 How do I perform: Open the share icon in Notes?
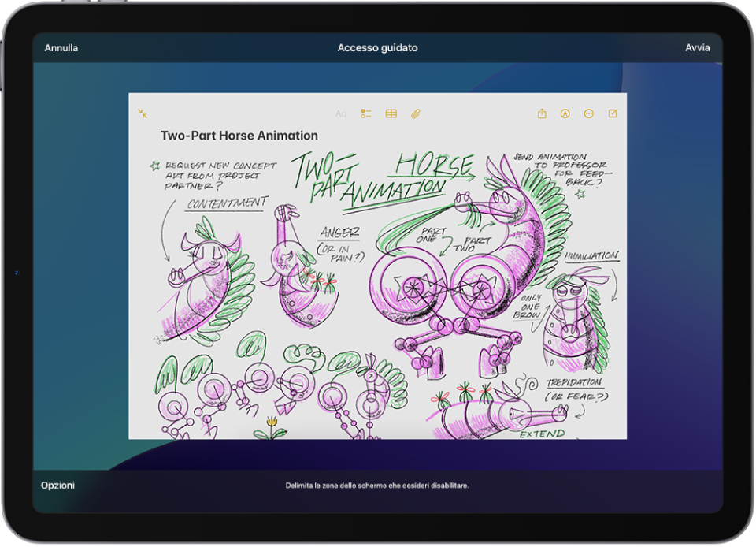coord(542,113)
